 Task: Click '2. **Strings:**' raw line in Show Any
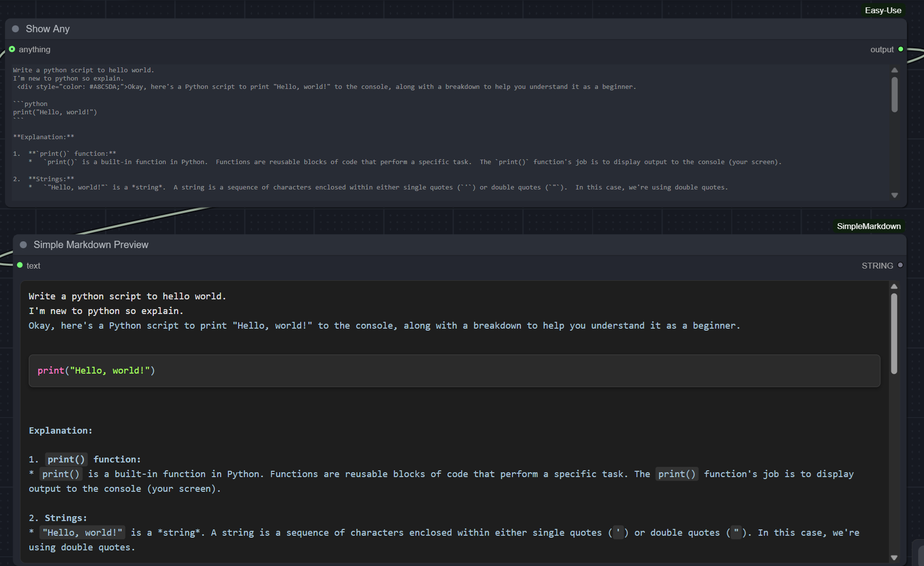tap(43, 179)
